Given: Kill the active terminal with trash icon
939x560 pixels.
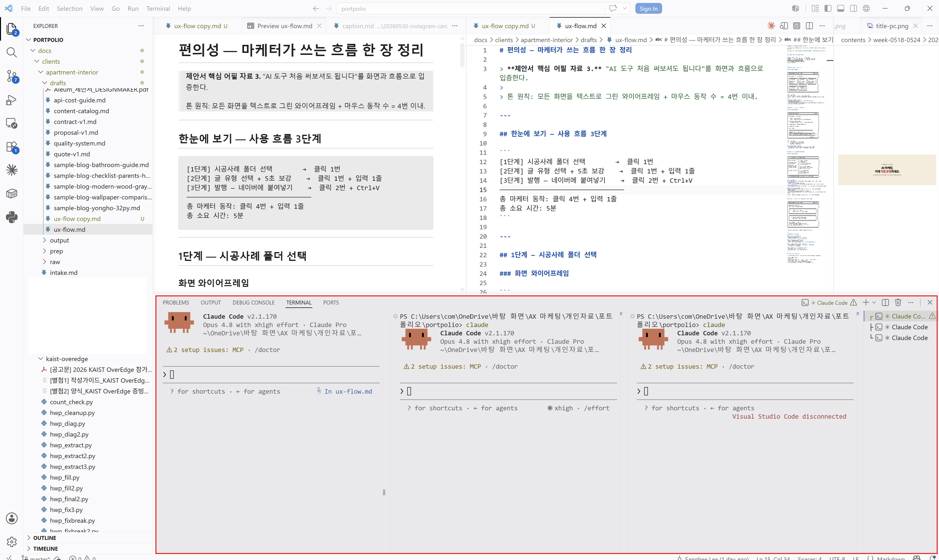Looking at the screenshot, I should pyautogui.click(x=898, y=303).
